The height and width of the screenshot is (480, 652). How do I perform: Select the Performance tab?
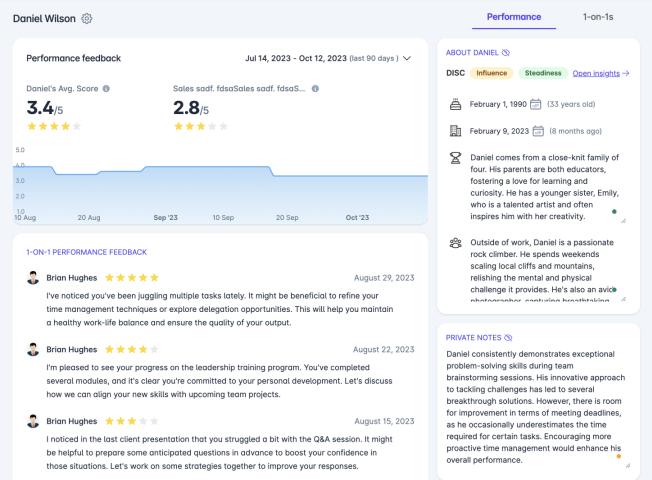pos(513,17)
